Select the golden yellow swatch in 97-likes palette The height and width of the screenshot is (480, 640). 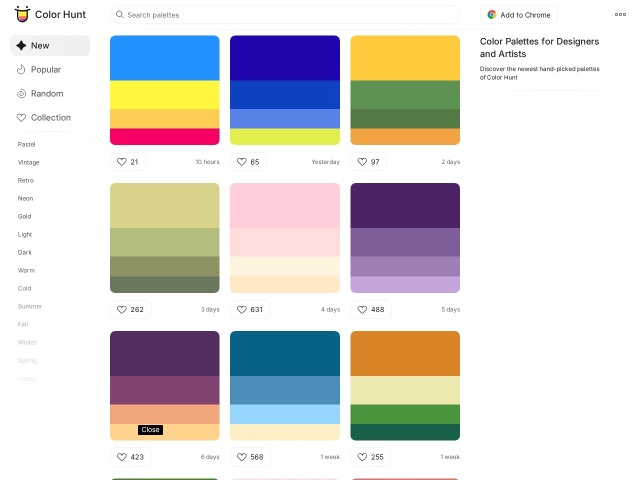pyautogui.click(x=405, y=58)
